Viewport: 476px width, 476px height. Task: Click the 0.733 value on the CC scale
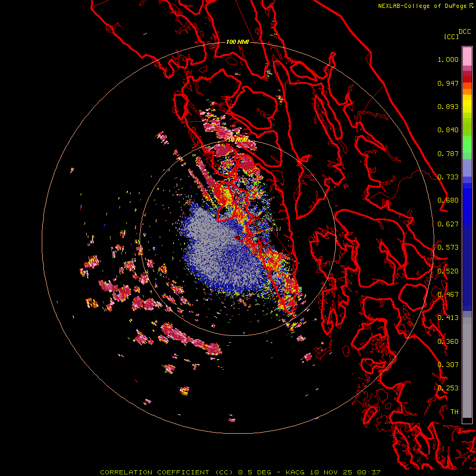click(x=448, y=177)
